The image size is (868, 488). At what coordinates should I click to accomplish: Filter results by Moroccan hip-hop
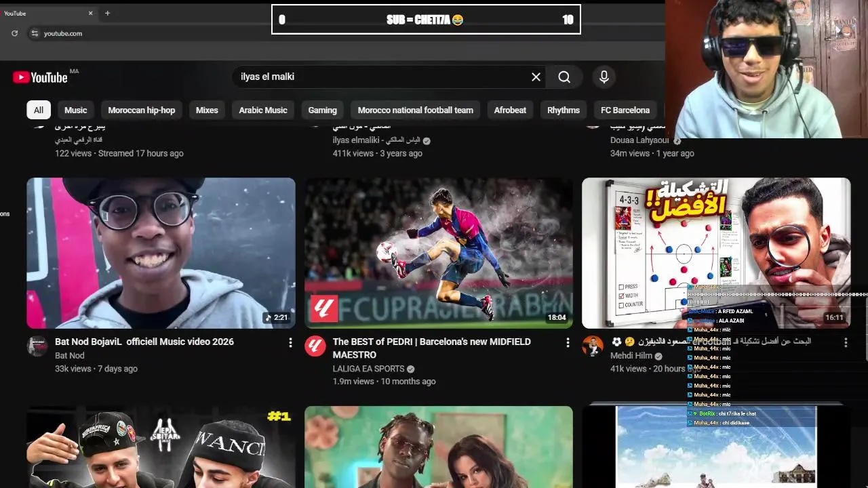click(x=142, y=110)
